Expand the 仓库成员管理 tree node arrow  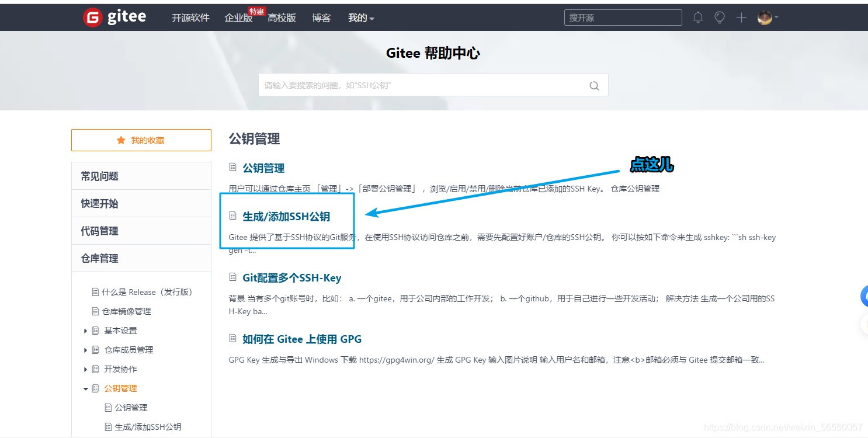click(x=86, y=350)
